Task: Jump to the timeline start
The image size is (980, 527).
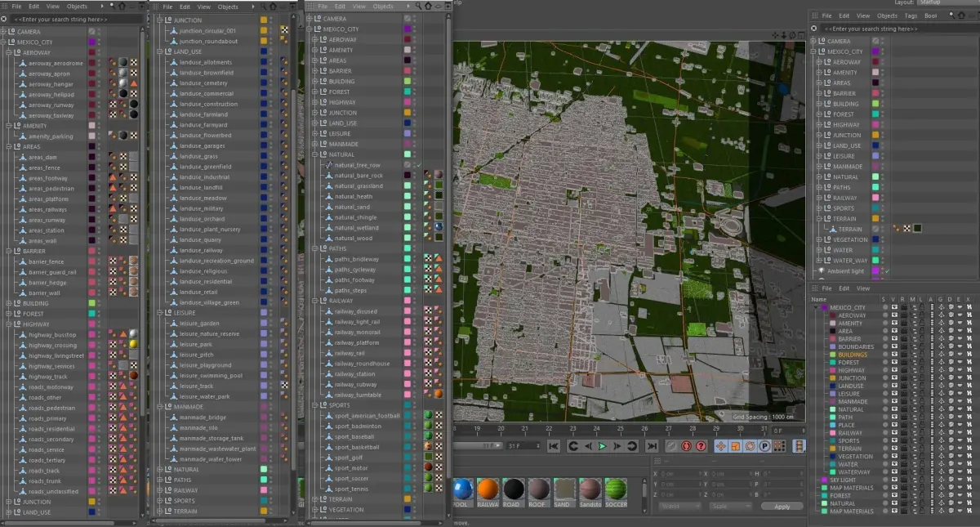Action: point(554,446)
